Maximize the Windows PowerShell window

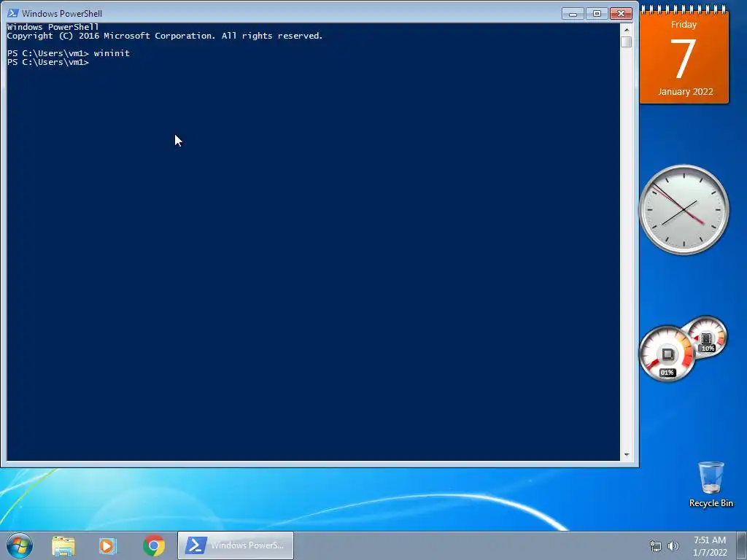pos(597,13)
